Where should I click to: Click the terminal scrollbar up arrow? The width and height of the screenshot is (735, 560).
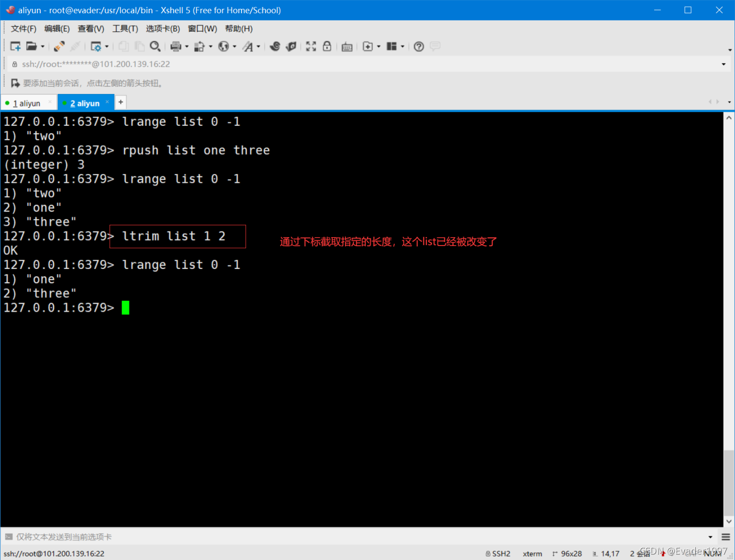click(x=729, y=118)
